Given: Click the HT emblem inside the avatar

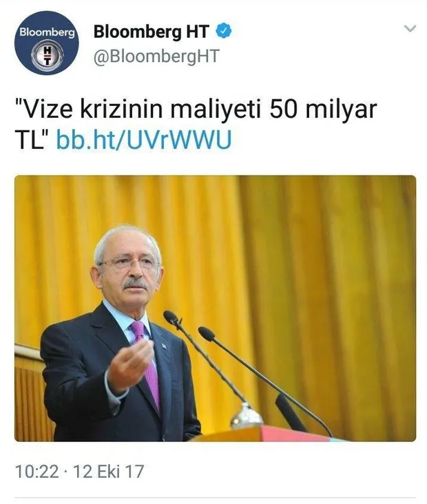Looking at the screenshot, I should [48, 55].
